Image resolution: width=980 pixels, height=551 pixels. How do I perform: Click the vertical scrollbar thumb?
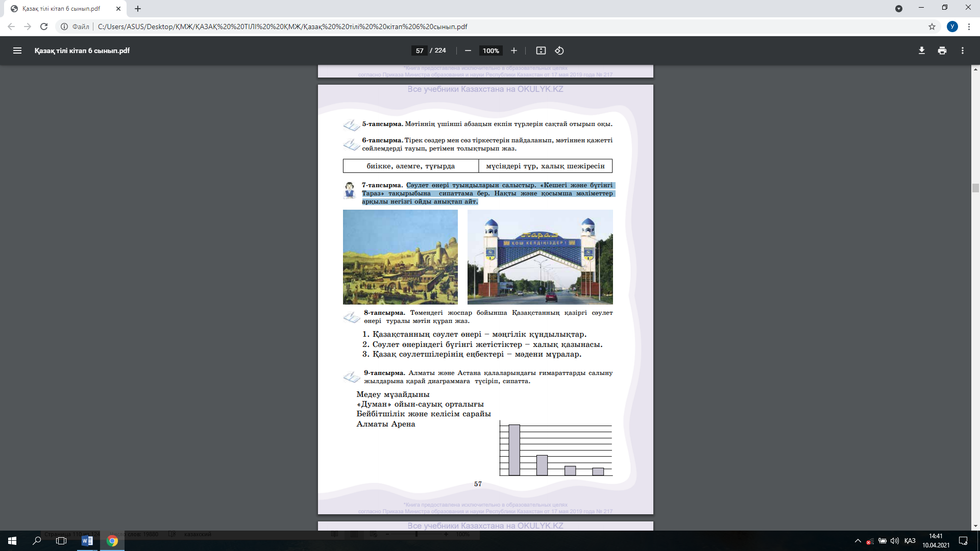(x=975, y=188)
